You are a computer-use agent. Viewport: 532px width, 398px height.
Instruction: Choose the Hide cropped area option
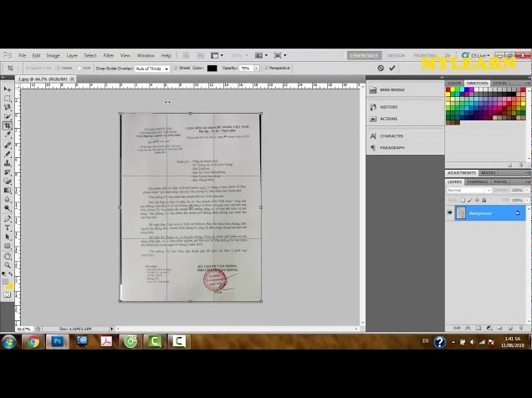pos(79,68)
